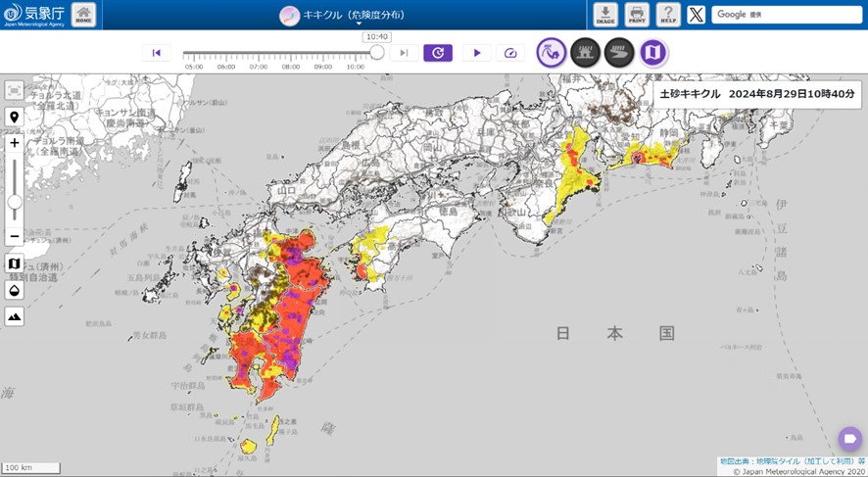Open the map type selector on left sidebar
The height and width of the screenshot is (477, 868).
click(x=15, y=264)
